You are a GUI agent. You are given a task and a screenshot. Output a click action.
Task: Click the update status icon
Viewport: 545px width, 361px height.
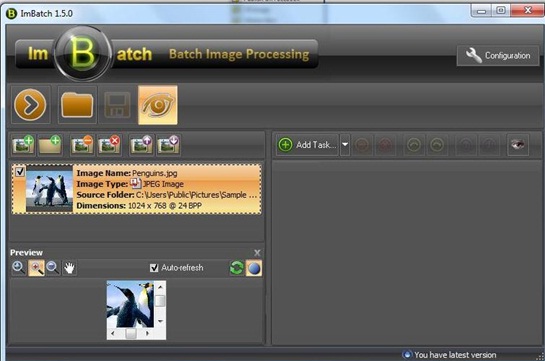tap(407, 355)
